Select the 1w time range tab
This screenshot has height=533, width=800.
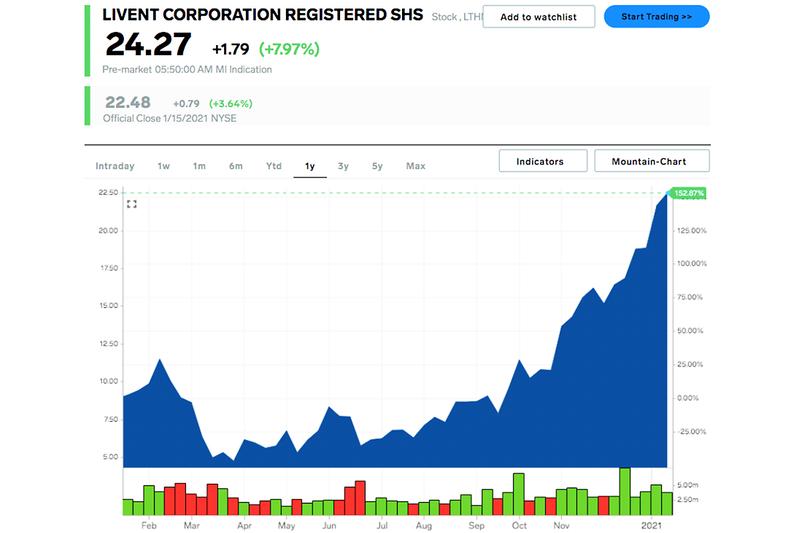[x=163, y=166]
